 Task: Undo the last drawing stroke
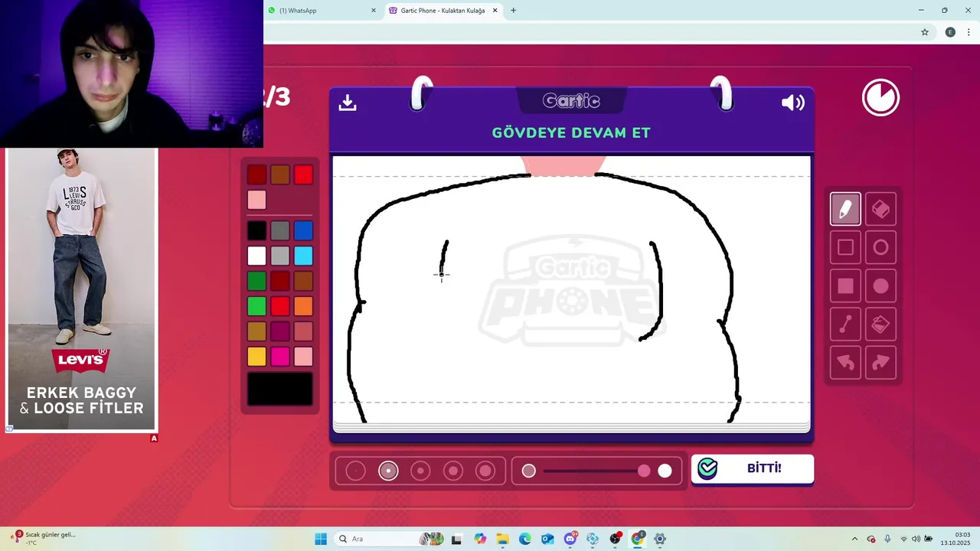pyautogui.click(x=845, y=363)
